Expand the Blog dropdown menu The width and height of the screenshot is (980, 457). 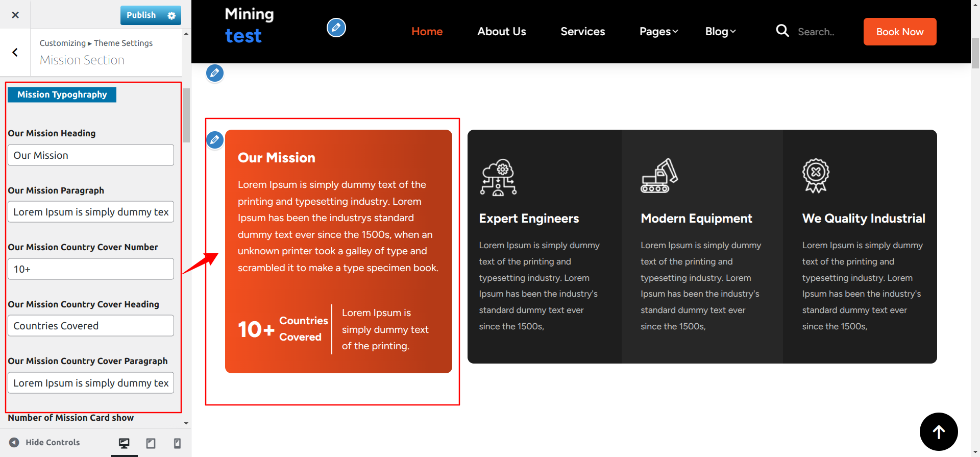(x=720, y=32)
